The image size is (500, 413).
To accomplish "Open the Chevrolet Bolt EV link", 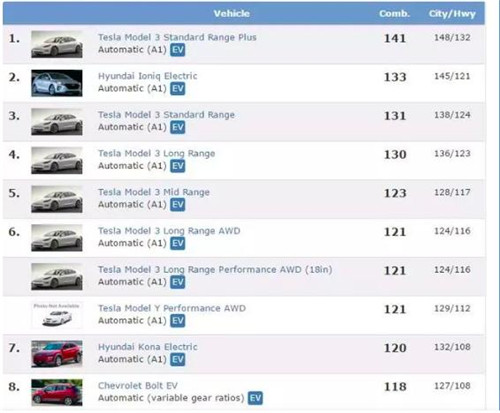I will pos(138,386).
